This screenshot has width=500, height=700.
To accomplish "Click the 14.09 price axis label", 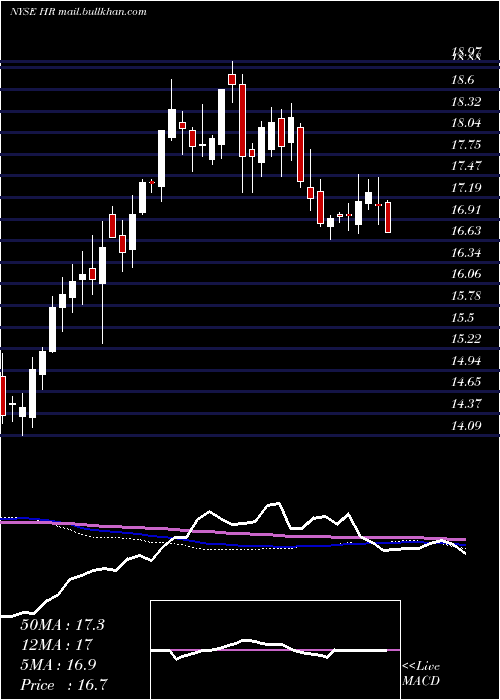I will (x=467, y=425).
